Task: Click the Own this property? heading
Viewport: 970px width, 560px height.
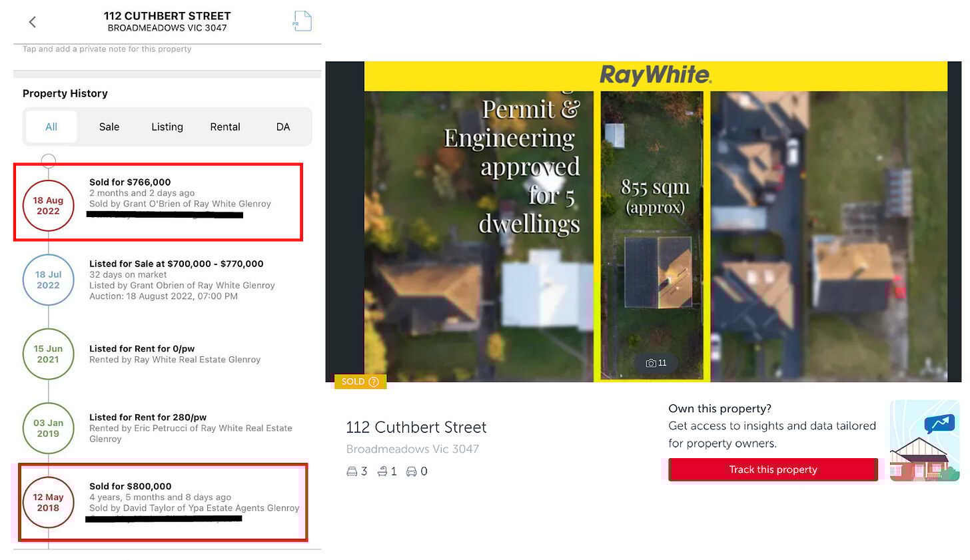Action: click(720, 409)
